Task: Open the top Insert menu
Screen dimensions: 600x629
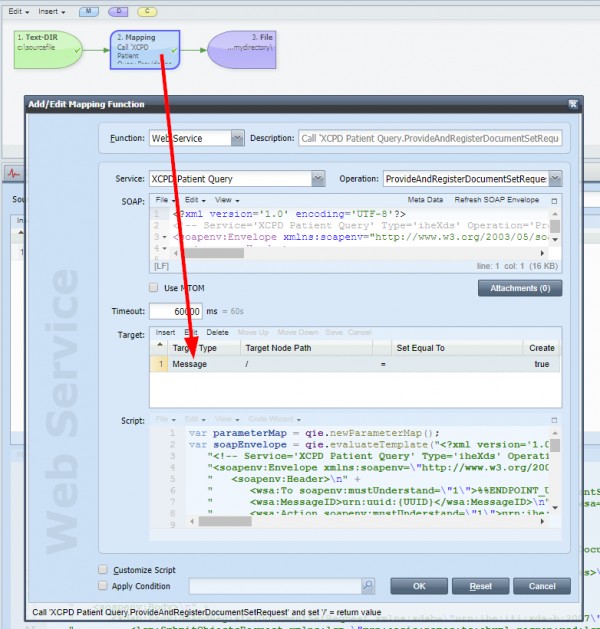Action: [x=52, y=11]
